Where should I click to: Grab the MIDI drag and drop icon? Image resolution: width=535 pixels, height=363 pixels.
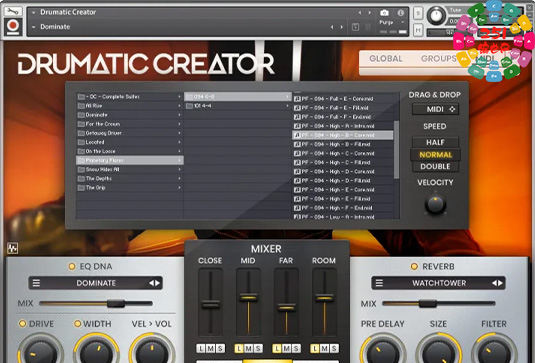(452, 109)
